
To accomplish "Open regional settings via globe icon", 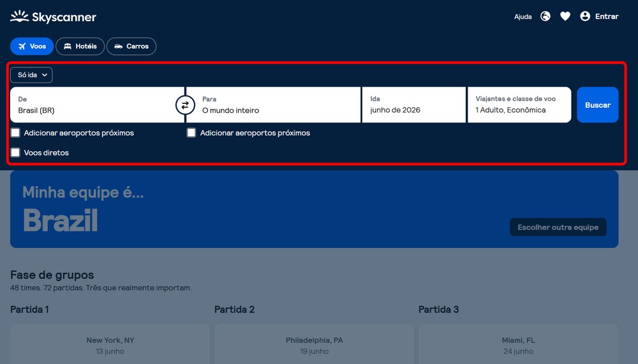I will pyautogui.click(x=545, y=17).
